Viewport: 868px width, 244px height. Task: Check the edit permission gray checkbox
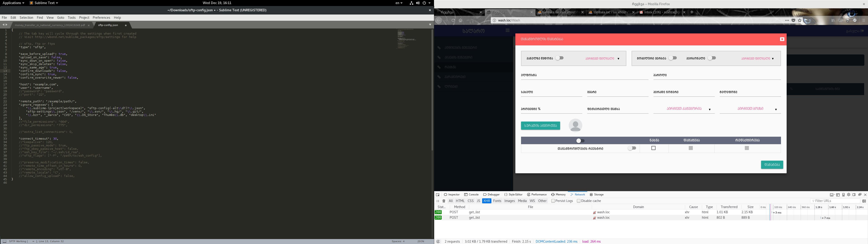point(747,148)
